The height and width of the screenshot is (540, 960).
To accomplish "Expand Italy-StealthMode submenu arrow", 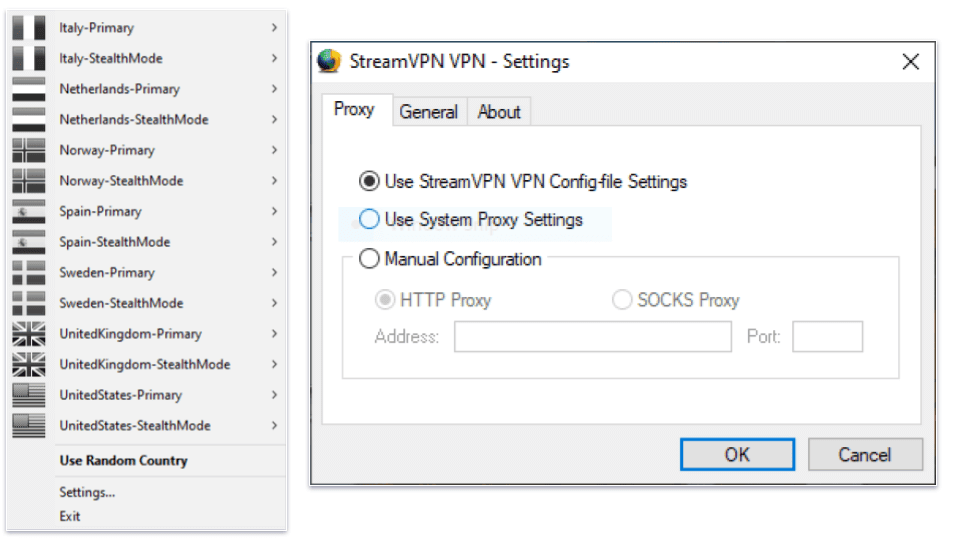I will 274,58.
